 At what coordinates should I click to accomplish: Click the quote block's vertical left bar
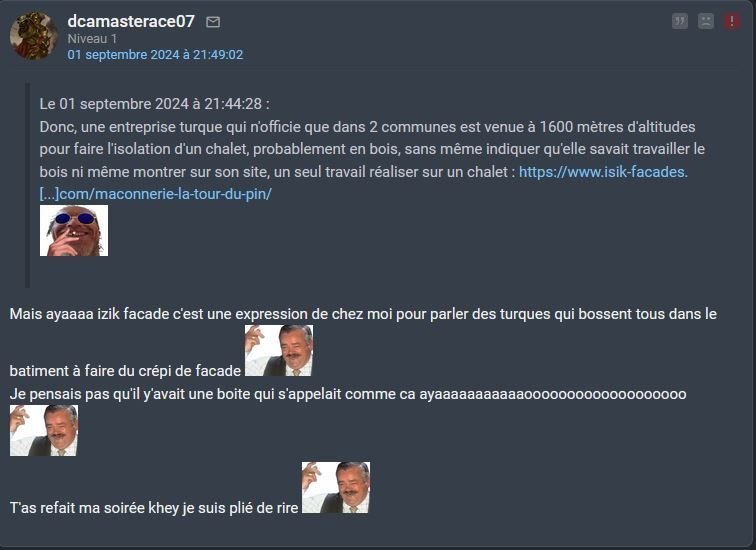[x=27, y=186]
